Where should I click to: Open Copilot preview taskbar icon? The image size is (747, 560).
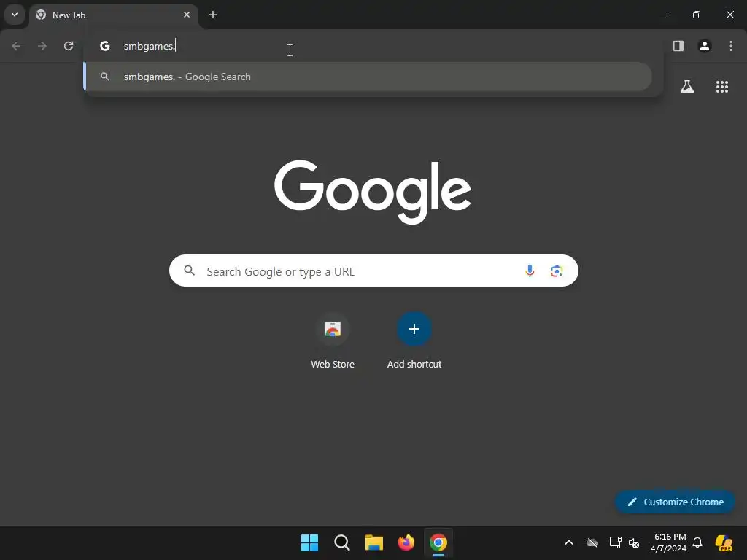coord(724,542)
